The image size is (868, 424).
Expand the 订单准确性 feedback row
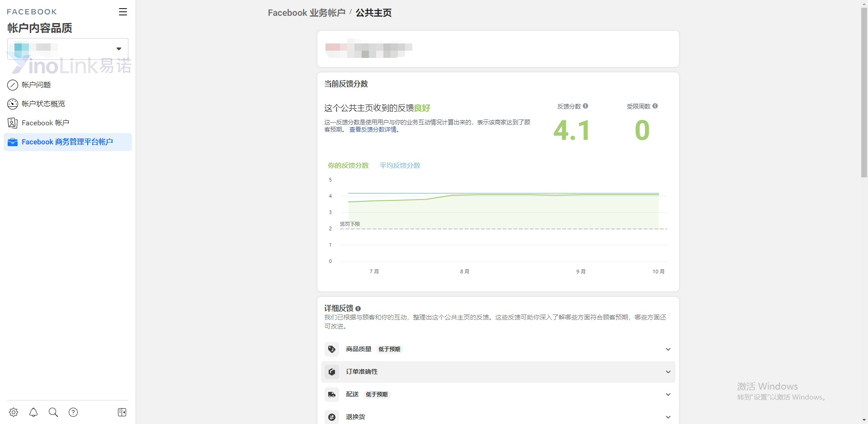498,372
